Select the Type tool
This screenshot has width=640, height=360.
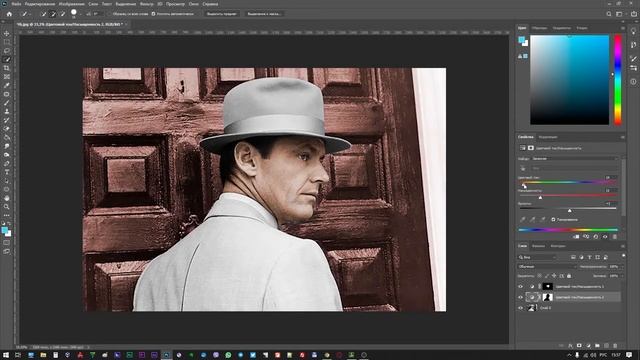(x=7, y=172)
